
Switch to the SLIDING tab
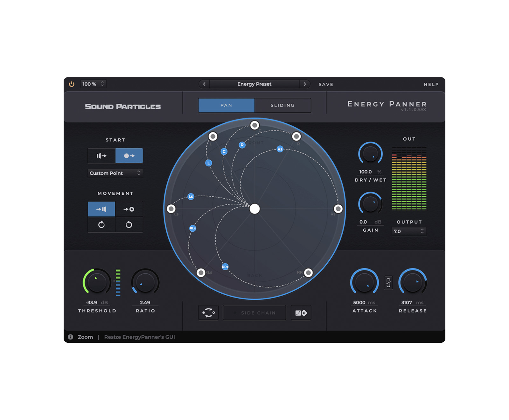(282, 105)
